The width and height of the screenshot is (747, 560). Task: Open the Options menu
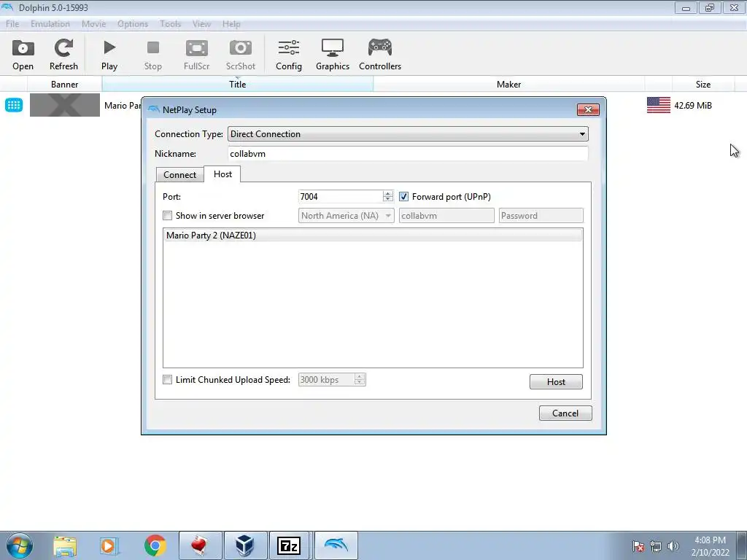tap(133, 24)
